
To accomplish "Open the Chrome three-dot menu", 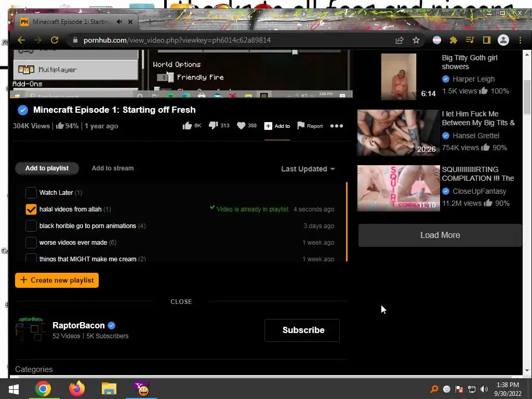I will pos(520,40).
